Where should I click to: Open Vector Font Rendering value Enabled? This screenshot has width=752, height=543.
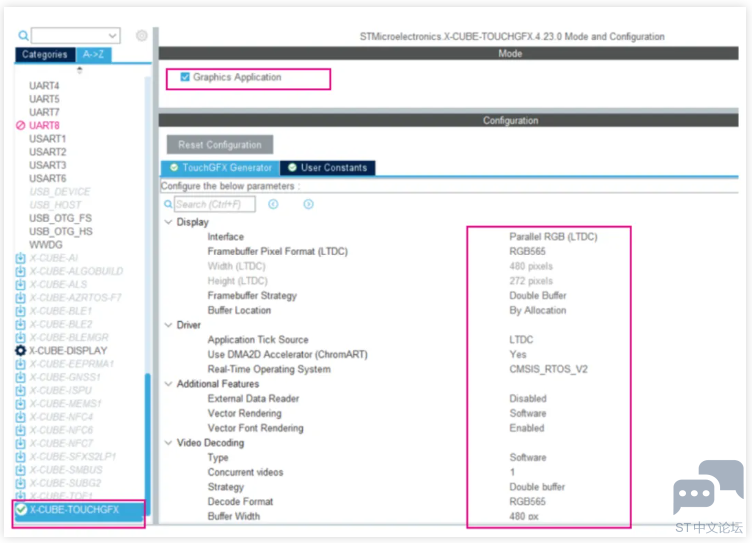point(527,428)
